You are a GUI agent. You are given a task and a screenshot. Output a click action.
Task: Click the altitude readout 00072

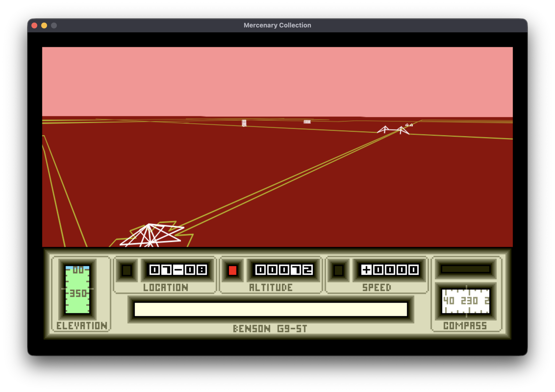284,270
